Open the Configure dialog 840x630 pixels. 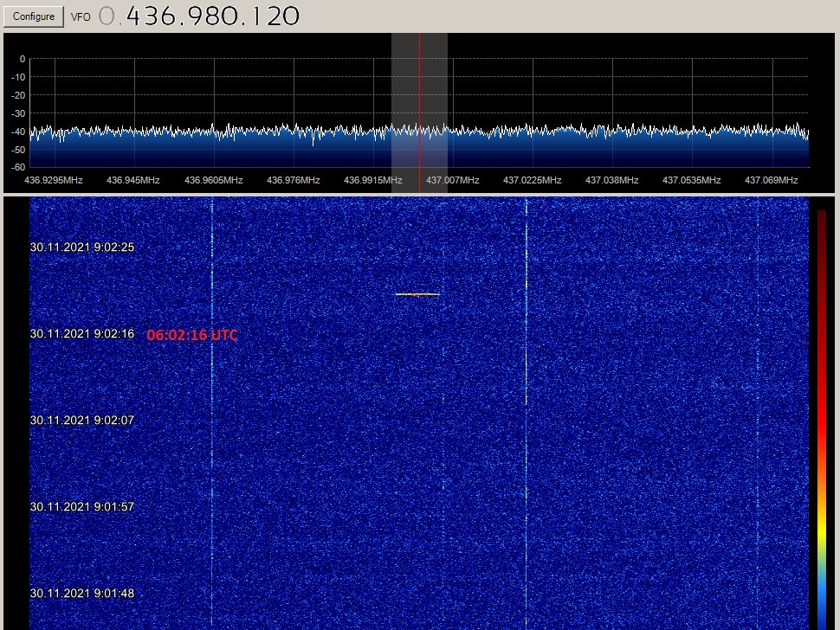click(x=33, y=16)
